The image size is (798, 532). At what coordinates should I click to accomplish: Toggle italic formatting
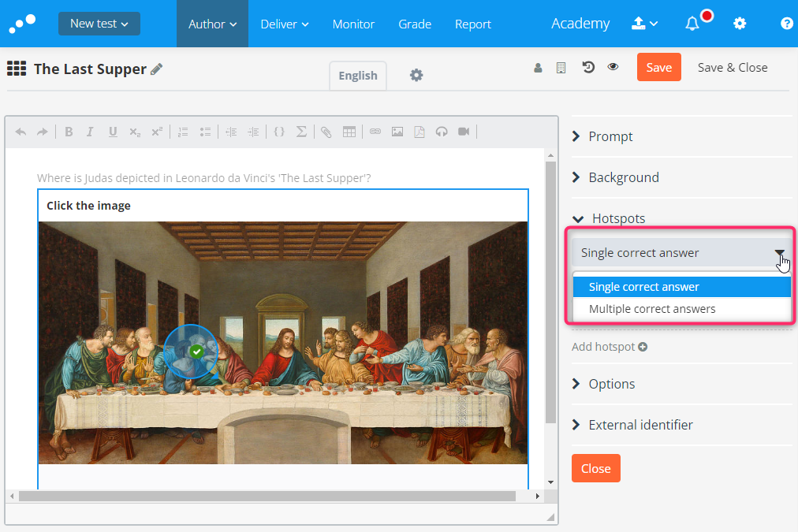coord(90,132)
